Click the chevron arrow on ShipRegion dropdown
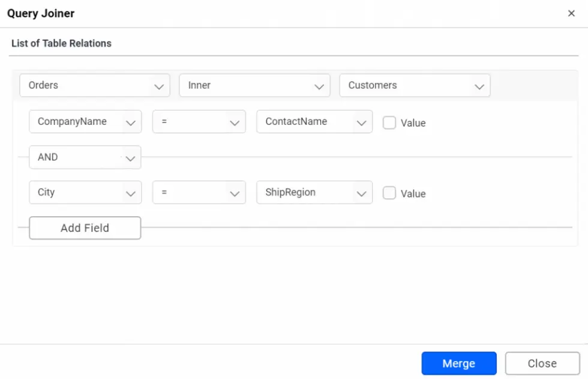588x379 pixels. [361, 193]
